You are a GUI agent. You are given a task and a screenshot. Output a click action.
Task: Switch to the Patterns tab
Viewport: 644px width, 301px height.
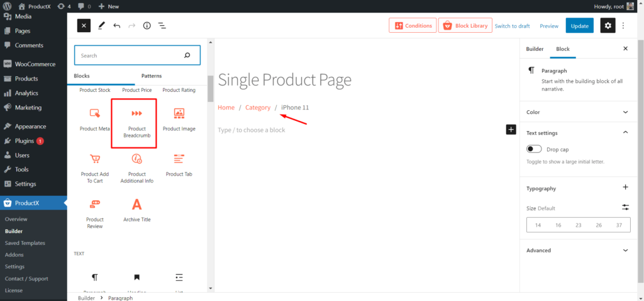click(152, 76)
